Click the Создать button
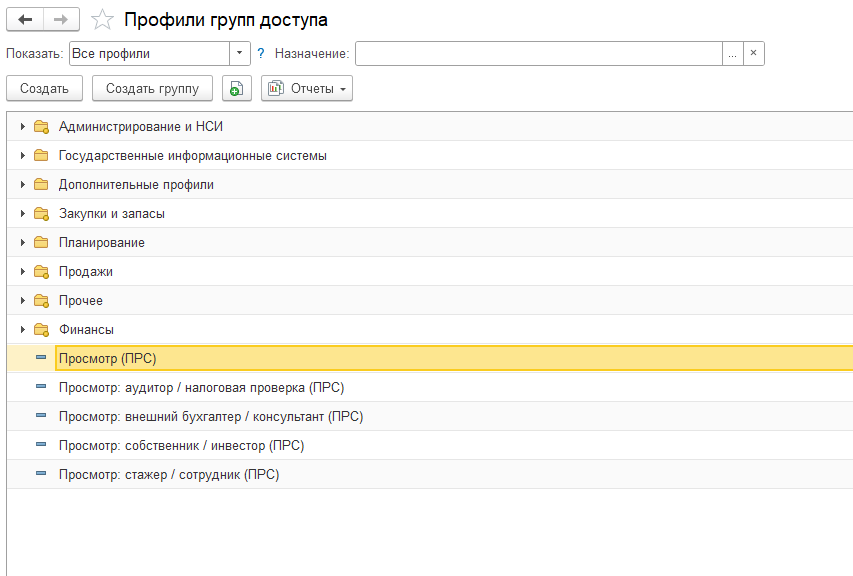This screenshot has width=853, height=576. pyautogui.click(x=44, y=88)
